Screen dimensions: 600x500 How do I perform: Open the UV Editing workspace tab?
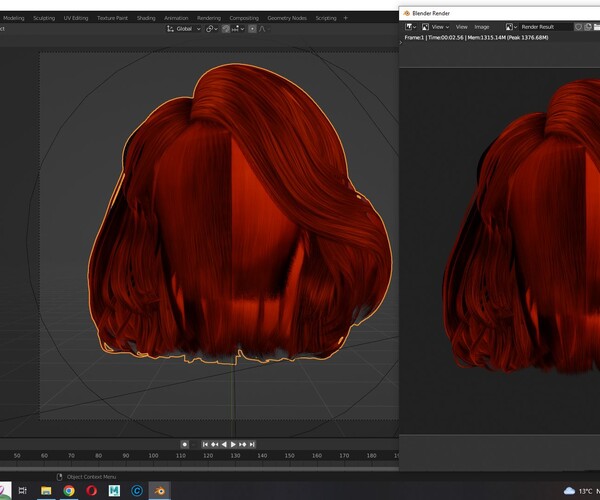(x=76, y=18)
